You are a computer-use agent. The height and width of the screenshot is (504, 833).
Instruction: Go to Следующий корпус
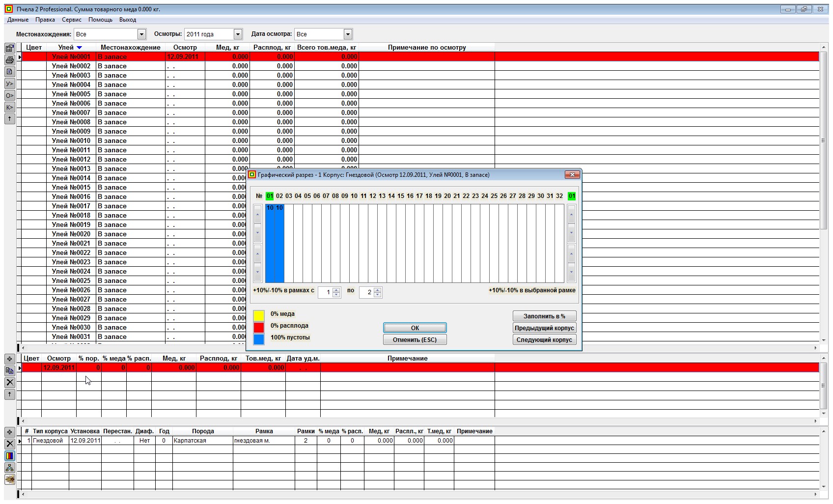(544, 340)
